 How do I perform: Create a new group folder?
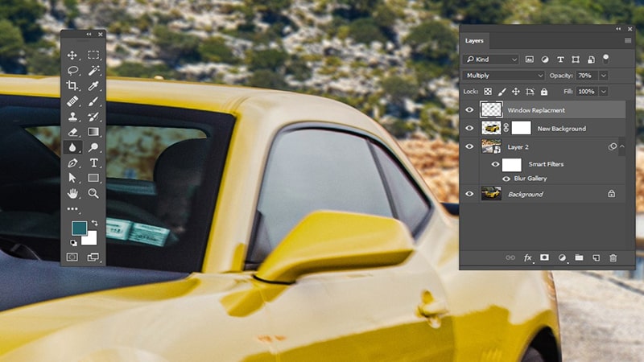[579, 257]
